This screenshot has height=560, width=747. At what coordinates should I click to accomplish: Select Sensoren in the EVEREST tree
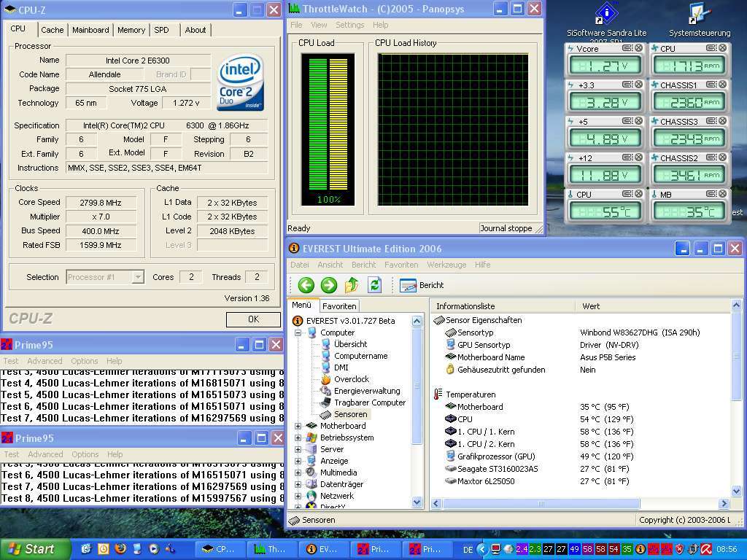[351, 414]
